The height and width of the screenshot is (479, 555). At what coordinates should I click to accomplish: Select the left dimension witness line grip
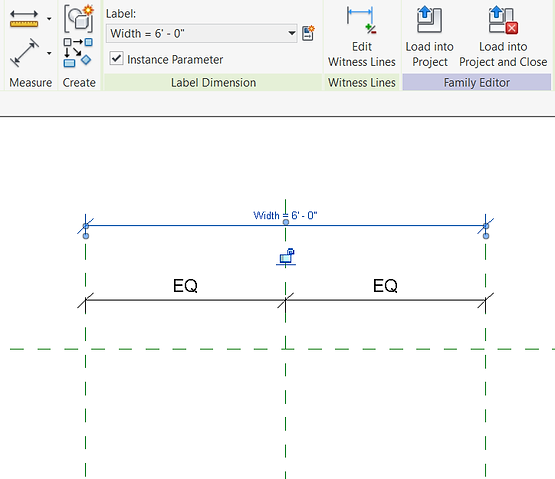tap(86, 236)
